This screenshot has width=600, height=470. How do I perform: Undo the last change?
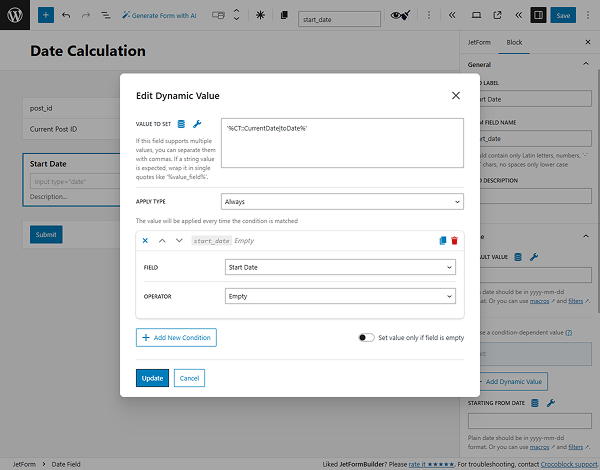[x=66, y=15]
